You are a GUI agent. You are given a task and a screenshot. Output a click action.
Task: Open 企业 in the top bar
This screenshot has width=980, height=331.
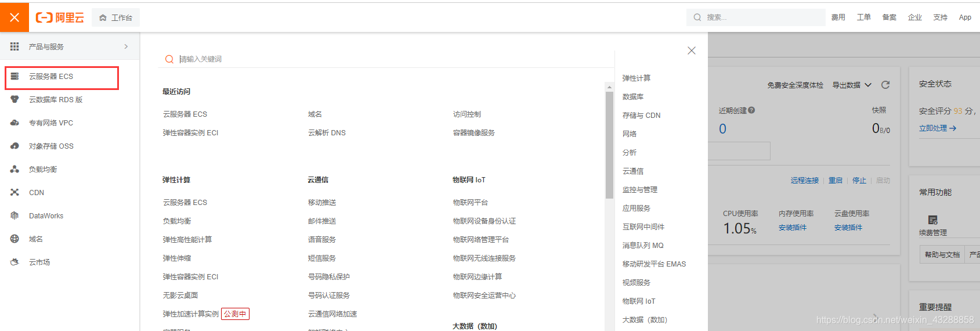[914, 17]
